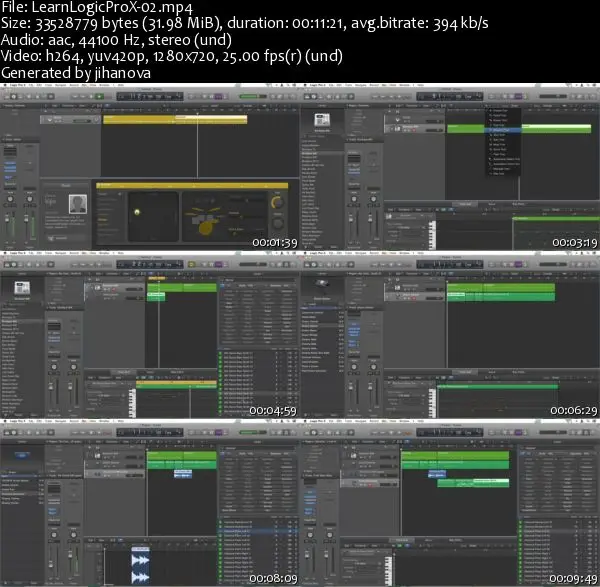The height and width of the screenshot is (587, 600).
Task: Choose highlighted blue tool menu item in 00:03:19
Action: pos(503,130)
